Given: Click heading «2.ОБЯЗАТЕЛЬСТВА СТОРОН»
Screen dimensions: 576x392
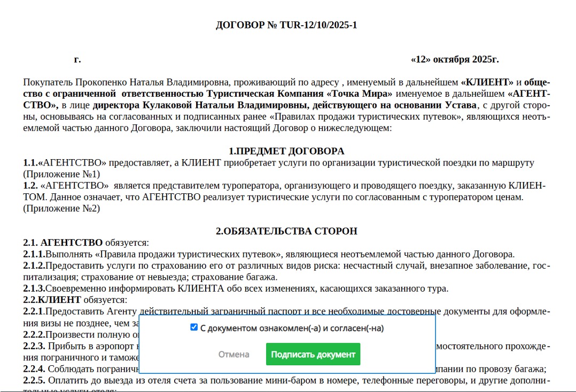Looking at the screenshot, I should pyautogui.click(x=286, y=231).
